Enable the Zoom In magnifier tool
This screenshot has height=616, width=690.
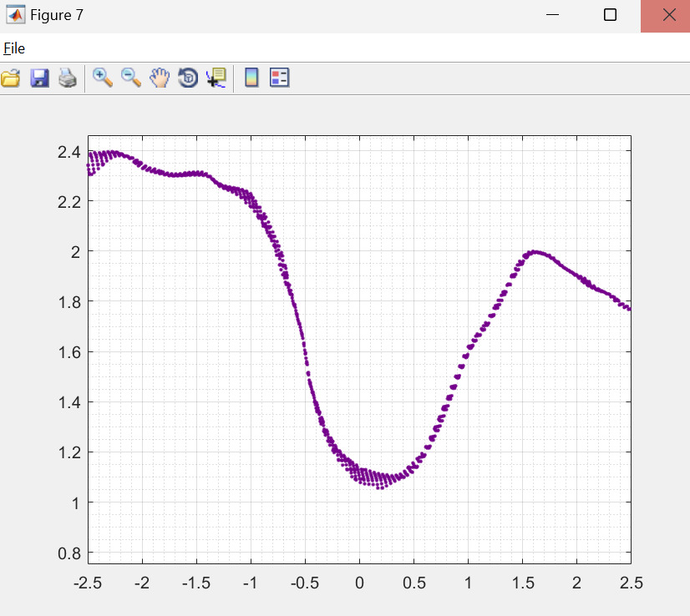(x=103, y=78)
